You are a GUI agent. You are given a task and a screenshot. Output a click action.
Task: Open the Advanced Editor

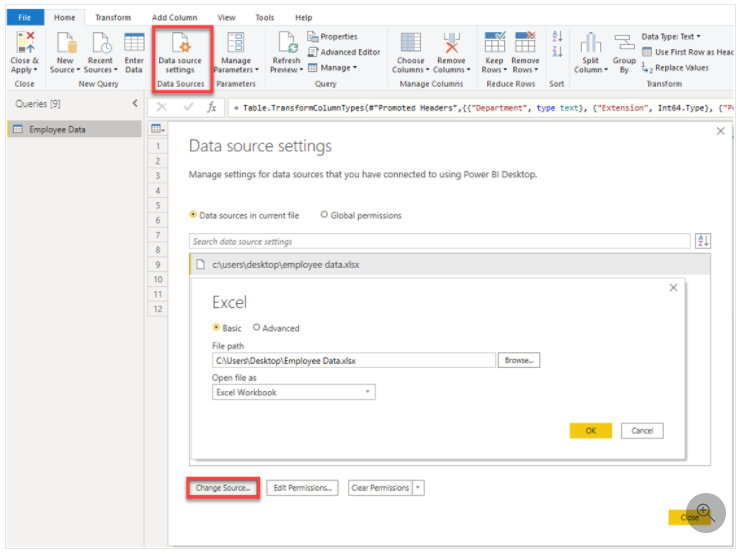point(344,52)
